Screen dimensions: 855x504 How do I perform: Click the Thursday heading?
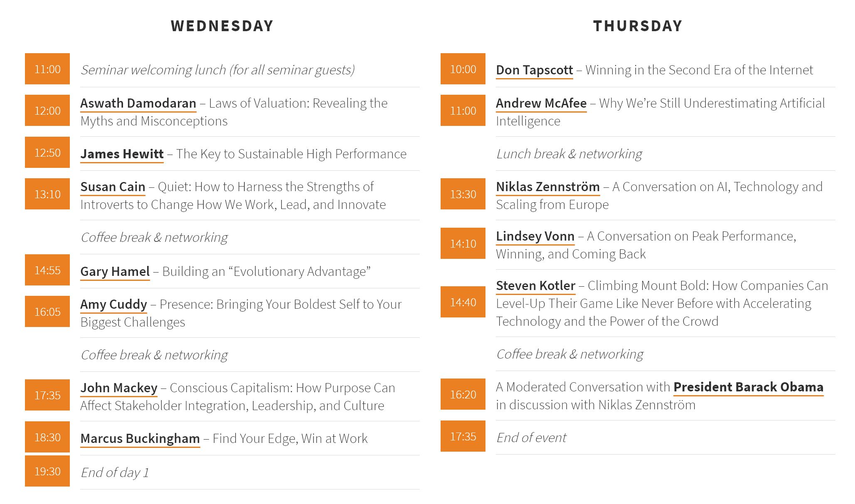[x=638, y=26]
